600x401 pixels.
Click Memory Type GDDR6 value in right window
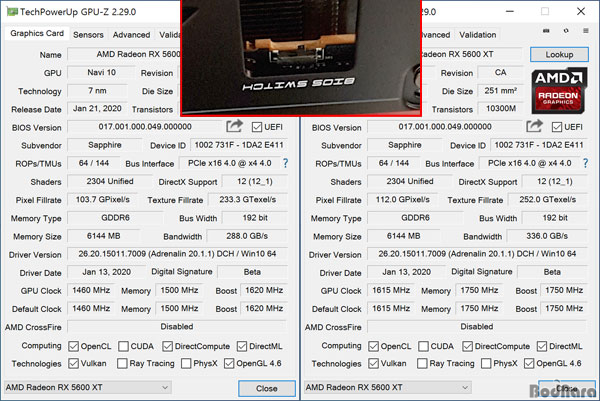coord(415,218)
